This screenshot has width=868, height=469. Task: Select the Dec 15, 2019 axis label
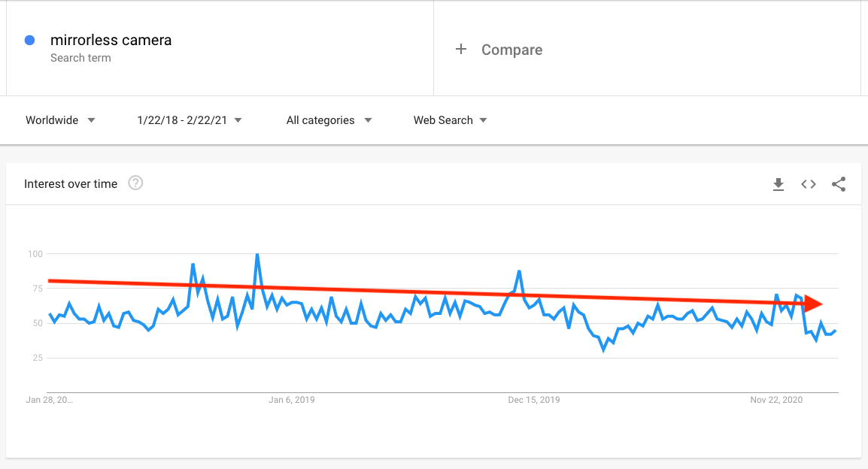533,400
